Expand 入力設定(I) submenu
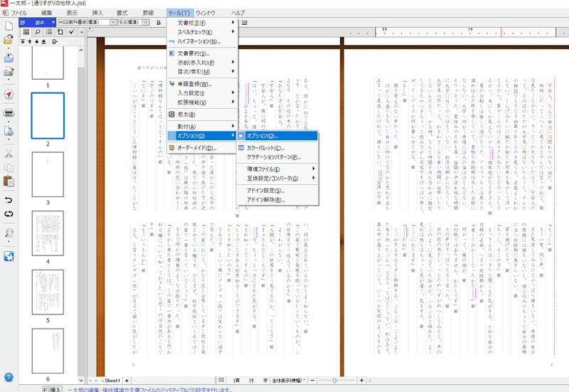The width and height of the screenshot is (569, 392). (202, 93)
